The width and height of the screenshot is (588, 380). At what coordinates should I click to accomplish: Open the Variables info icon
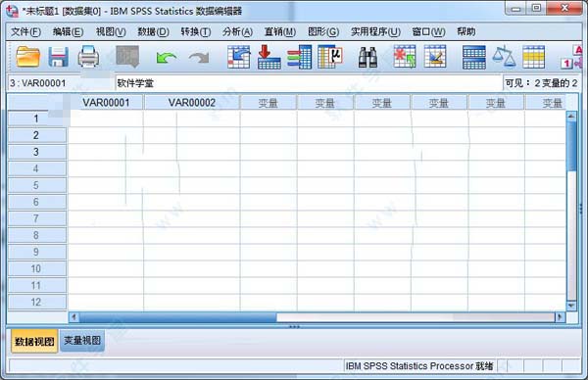pos(300,57)
